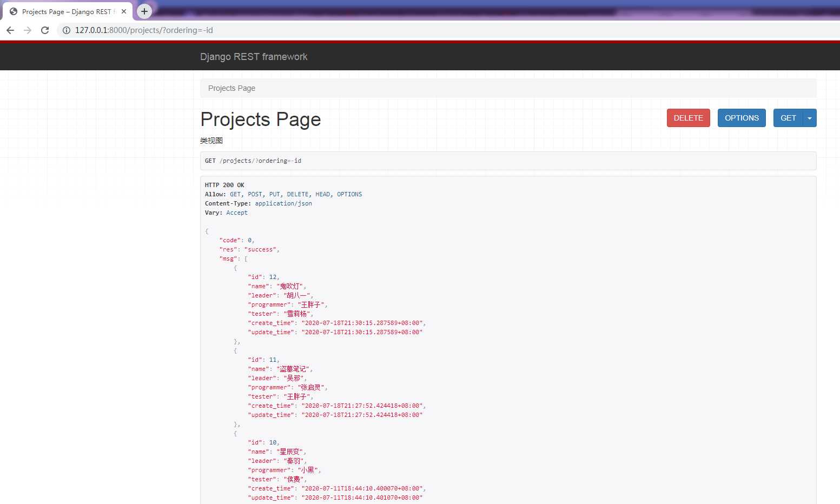Click the "msg" key line

tap(233, 258)
